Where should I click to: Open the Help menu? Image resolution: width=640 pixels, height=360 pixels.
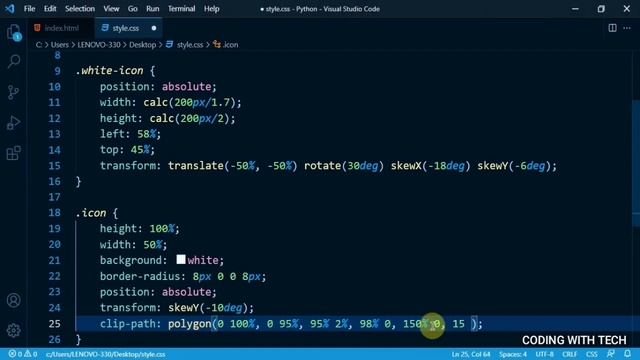(x=211, y=9)
